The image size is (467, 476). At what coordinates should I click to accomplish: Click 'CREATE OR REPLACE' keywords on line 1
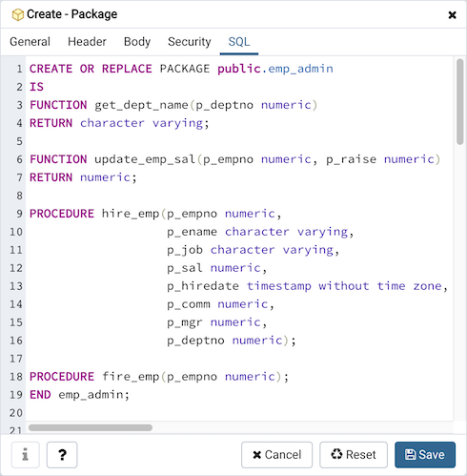tap(91, 69)
